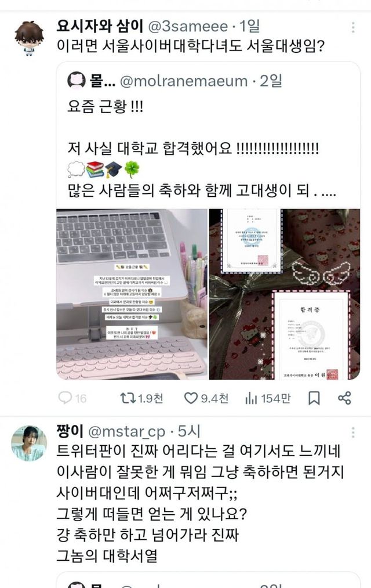View the @molranemaeum quoted account
The width and height of the screenshot is (371, 588).
pos(183,81)
